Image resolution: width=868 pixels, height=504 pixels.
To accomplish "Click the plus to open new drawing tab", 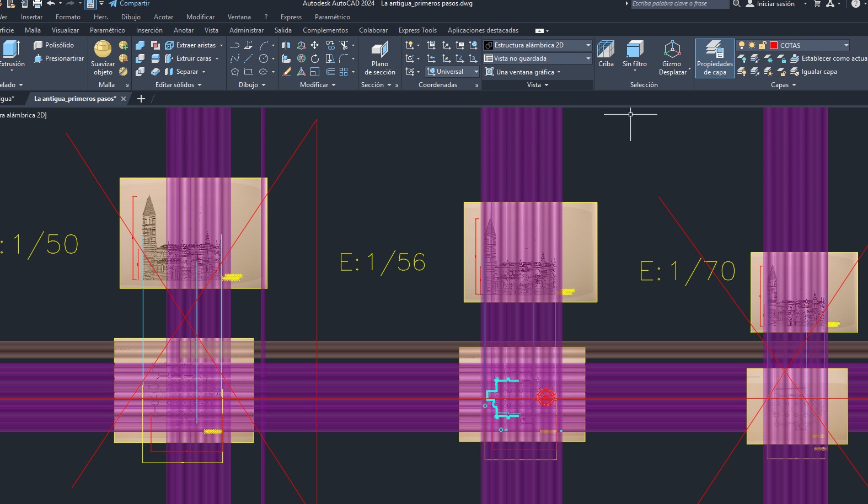I will (x=141, y=99).
